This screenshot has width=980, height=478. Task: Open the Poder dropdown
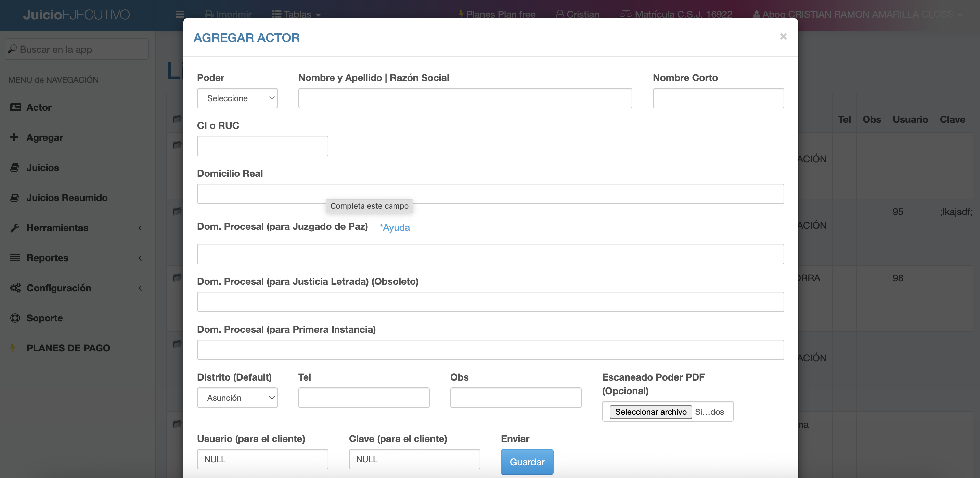pyautogui.click(x=237, y=98)
